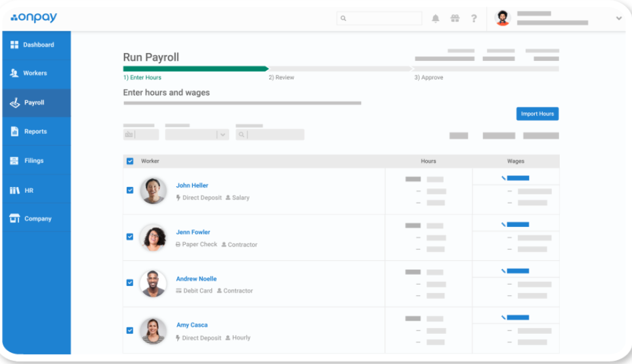Click the Filings cabinet icon
Viewport: 632px width, 364px height.
(x=14, y=161)
